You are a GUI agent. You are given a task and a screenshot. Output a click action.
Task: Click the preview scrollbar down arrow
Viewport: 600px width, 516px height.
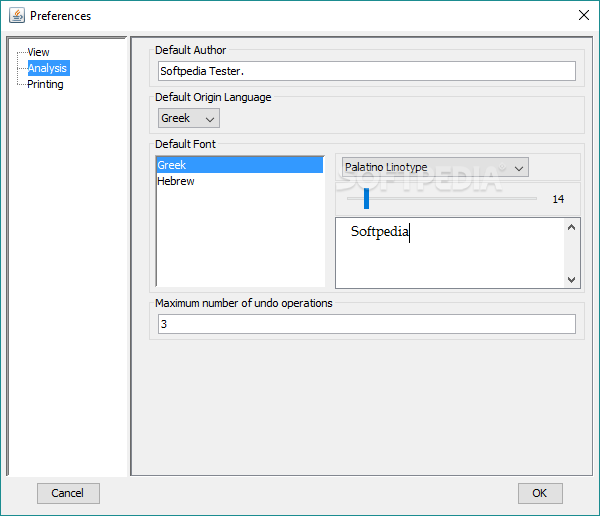tap(571, 279)
